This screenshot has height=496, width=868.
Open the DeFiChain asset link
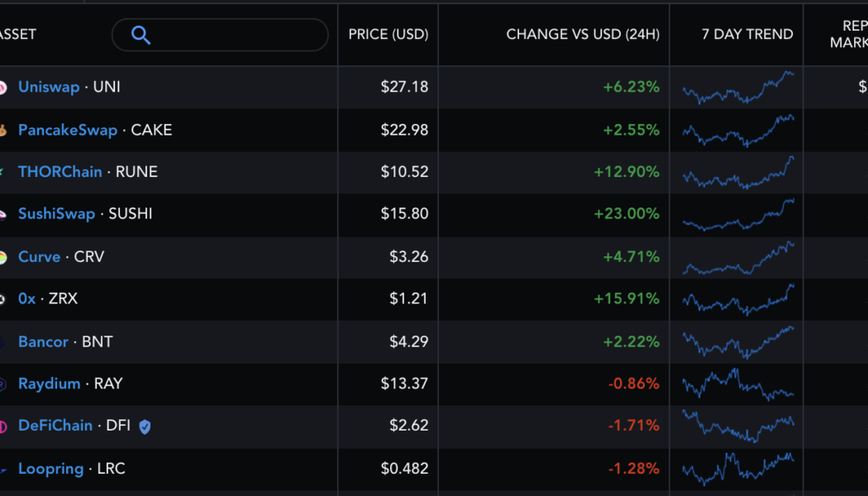pos(55,426)
